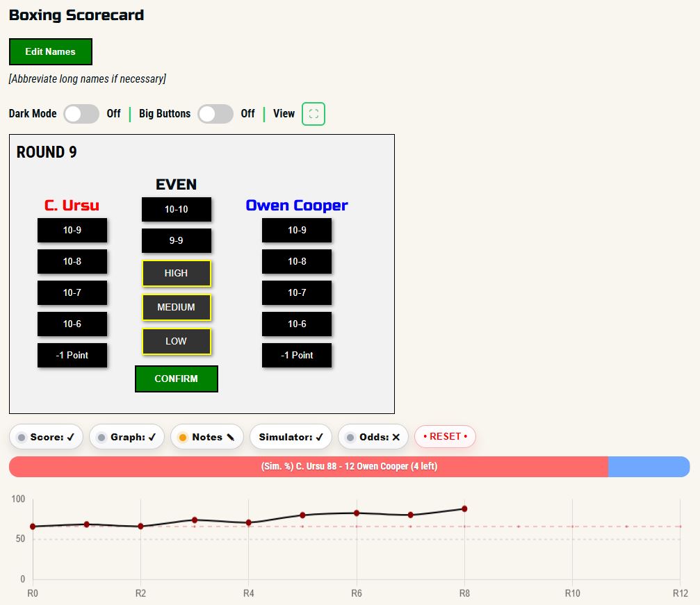Click the Edit Names button

pos(50,51)
